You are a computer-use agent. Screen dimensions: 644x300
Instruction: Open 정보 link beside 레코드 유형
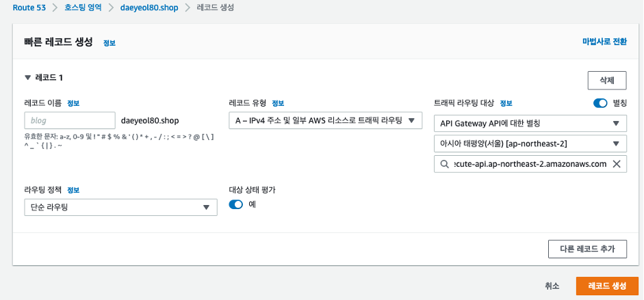click(x=278, y=103)
